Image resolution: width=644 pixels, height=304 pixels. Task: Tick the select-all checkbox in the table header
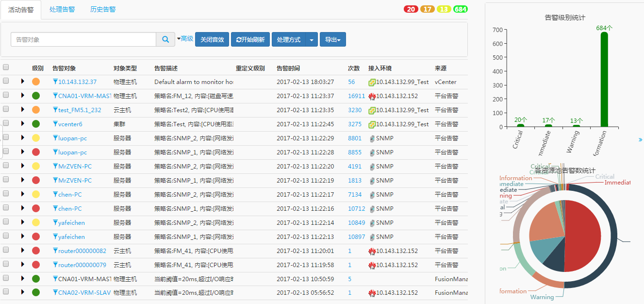coord(6,68)
